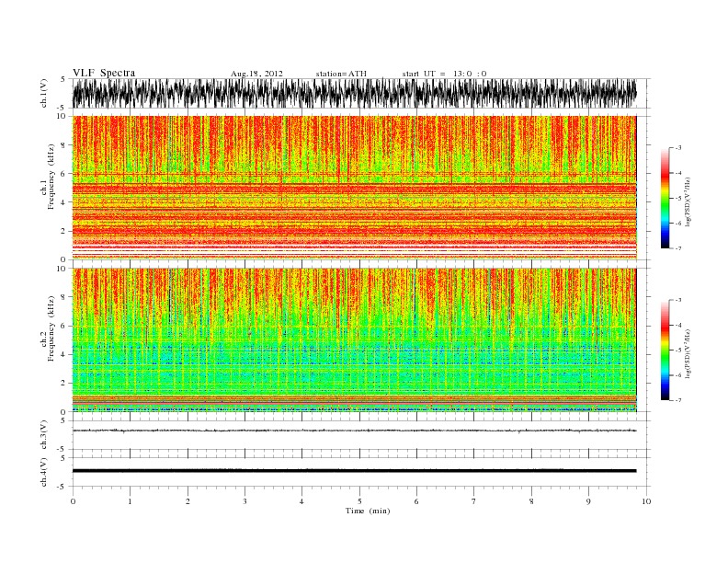Click the ch.2 spectrogram '4' kHz tick label

pos(63,355)
